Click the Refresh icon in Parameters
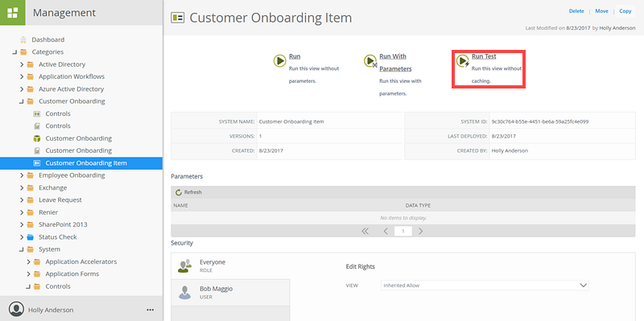This screenshot has width=644, height=321. coord(179,192)
